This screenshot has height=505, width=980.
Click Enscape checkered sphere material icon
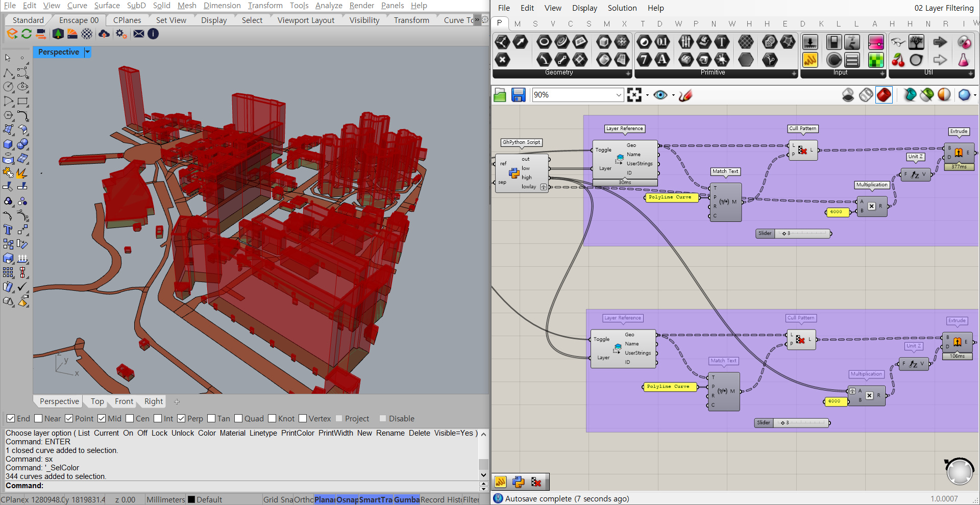(87, 34)
